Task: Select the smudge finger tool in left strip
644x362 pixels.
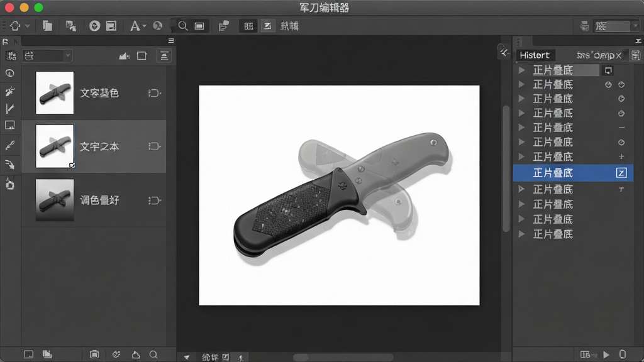Action: pyautogui.click(x=10, y=164)
